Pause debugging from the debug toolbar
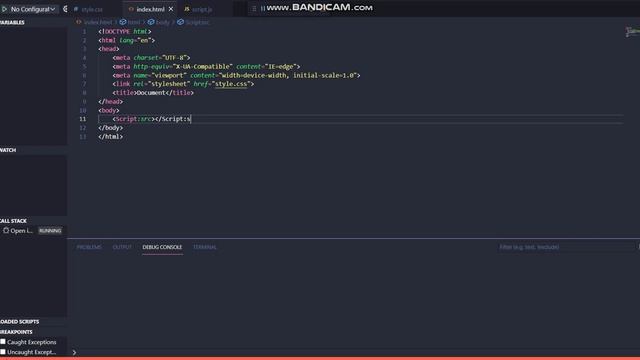This screenshot has height=360, width=640. coord(262,8)
